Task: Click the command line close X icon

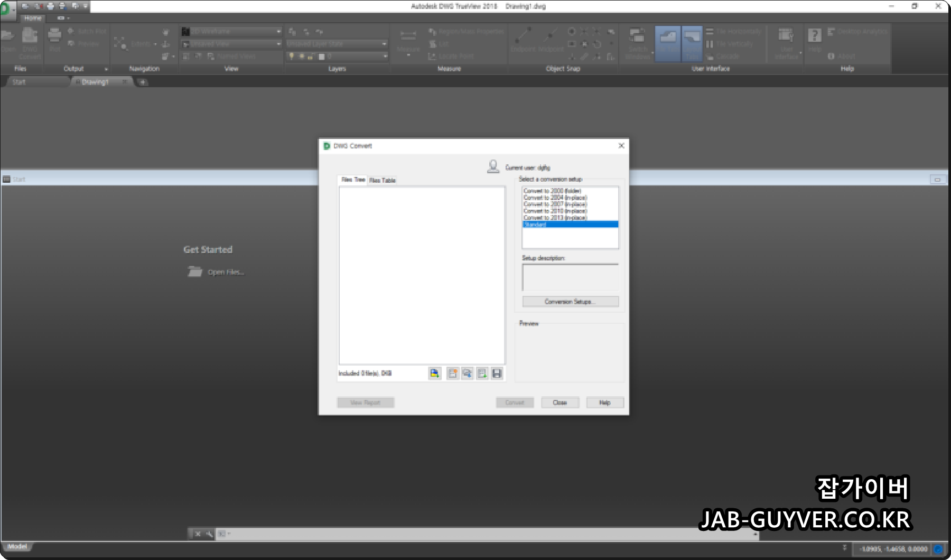Action: pyautogui.click(x=198, y=534)
